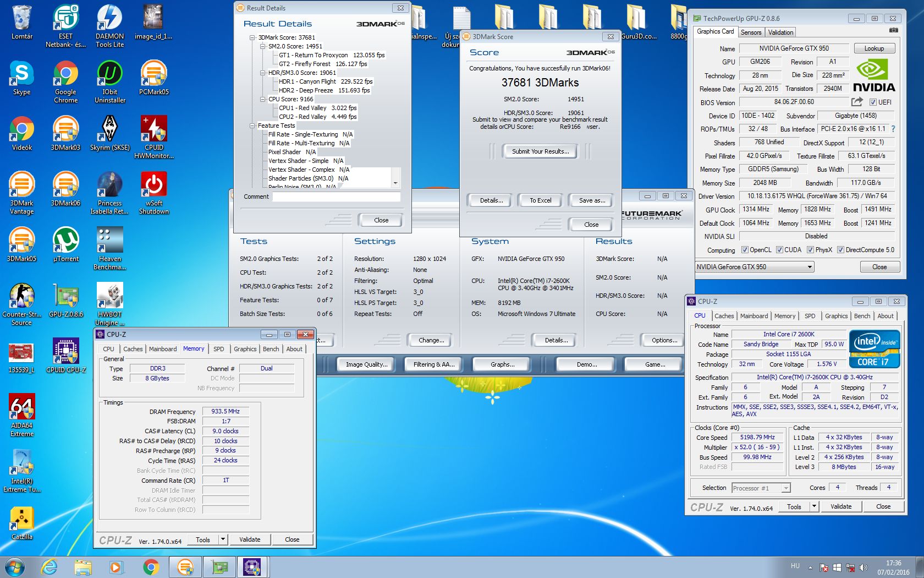
Task: Open Catzilla desktop icon
Action: tap(21, 522)
